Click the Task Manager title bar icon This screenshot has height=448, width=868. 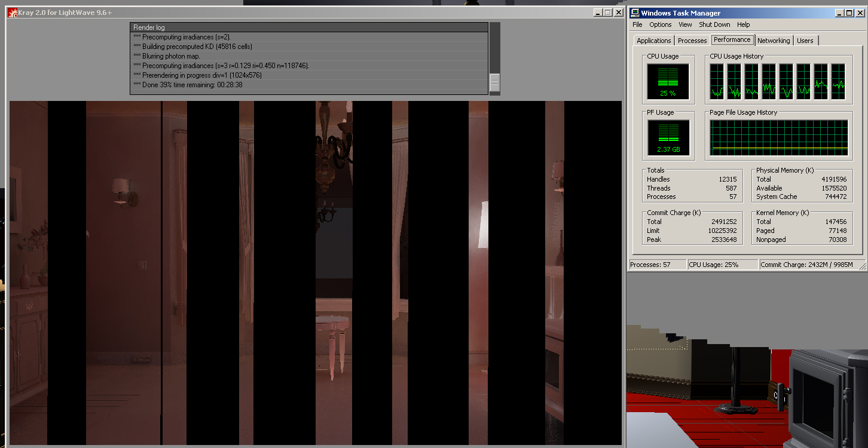point(635,13)
